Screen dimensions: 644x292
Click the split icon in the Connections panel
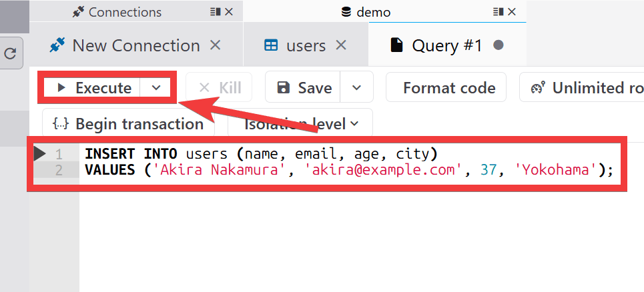(x=215, y=12)
